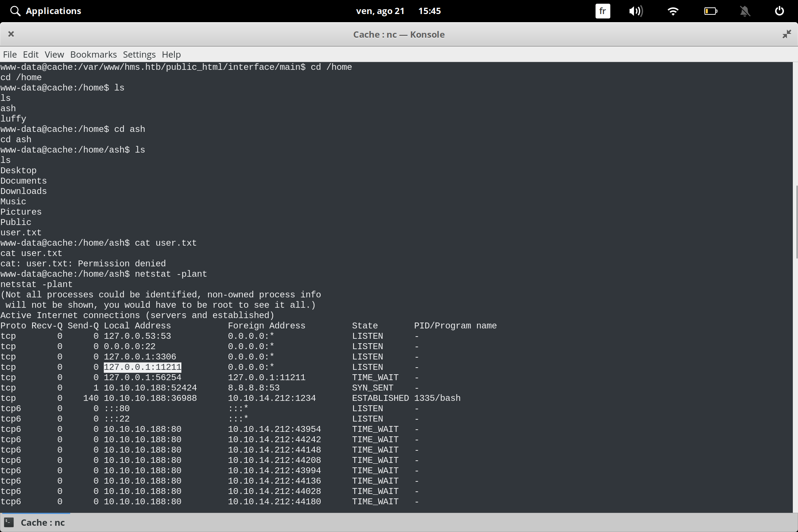
Task: Close the Konsole window
Action: click(11, 34)
